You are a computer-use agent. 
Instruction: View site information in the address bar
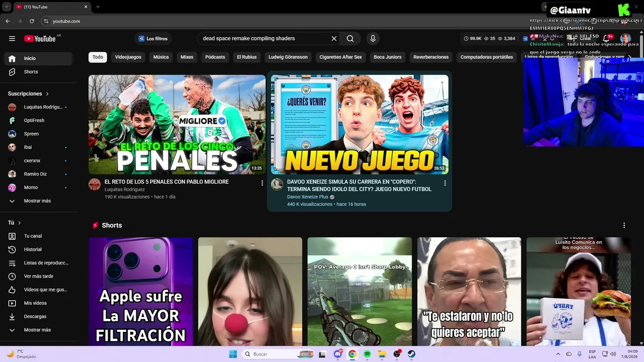click(x=46, y=21)
